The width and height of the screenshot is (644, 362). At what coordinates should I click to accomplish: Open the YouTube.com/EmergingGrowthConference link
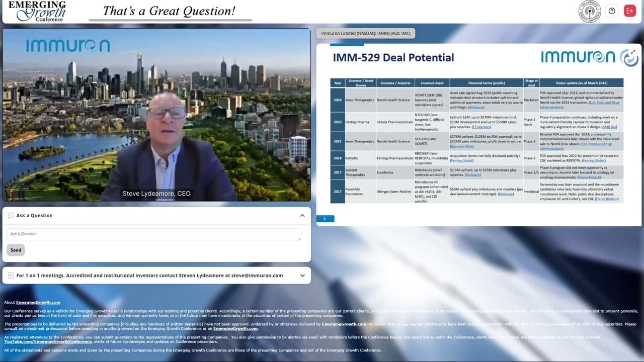coord(48,341)
